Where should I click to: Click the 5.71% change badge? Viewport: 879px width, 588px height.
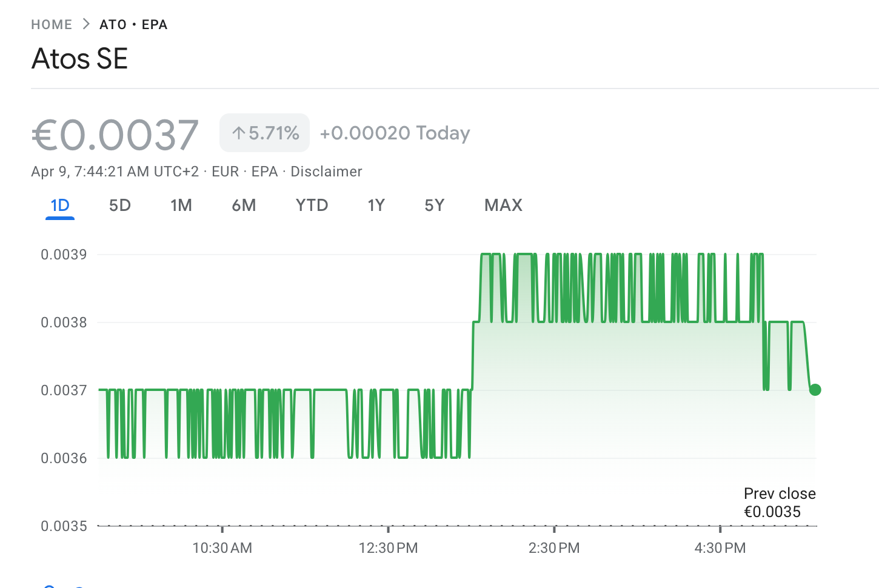264,133
